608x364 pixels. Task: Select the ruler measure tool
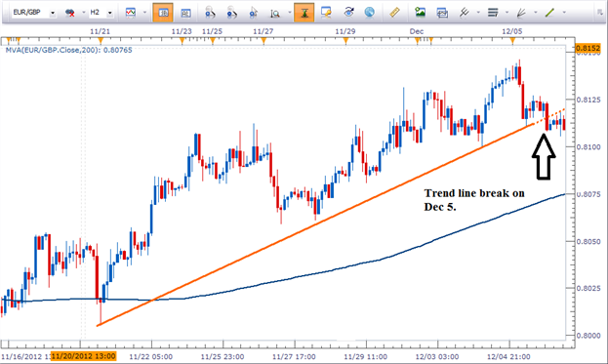(394, 13)
